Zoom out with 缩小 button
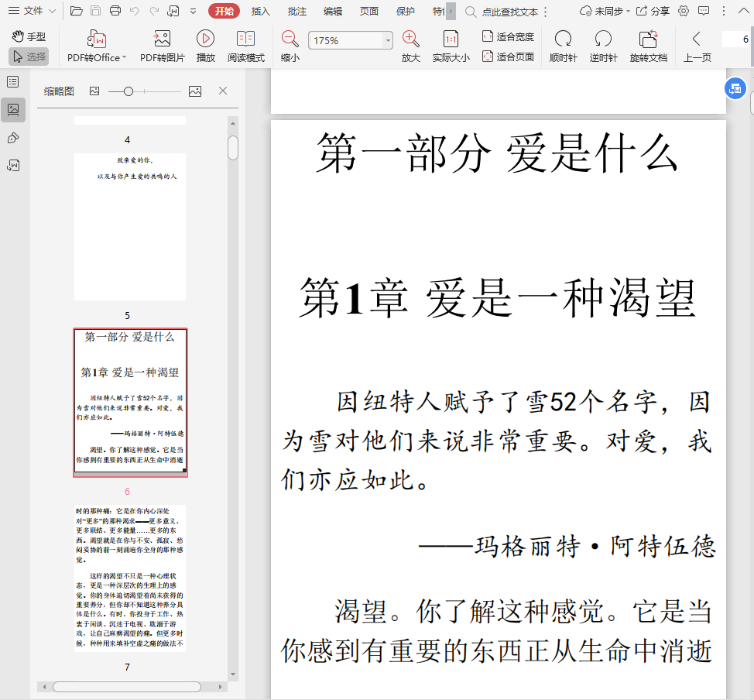754x700 pixels. [x=290, y=46]
